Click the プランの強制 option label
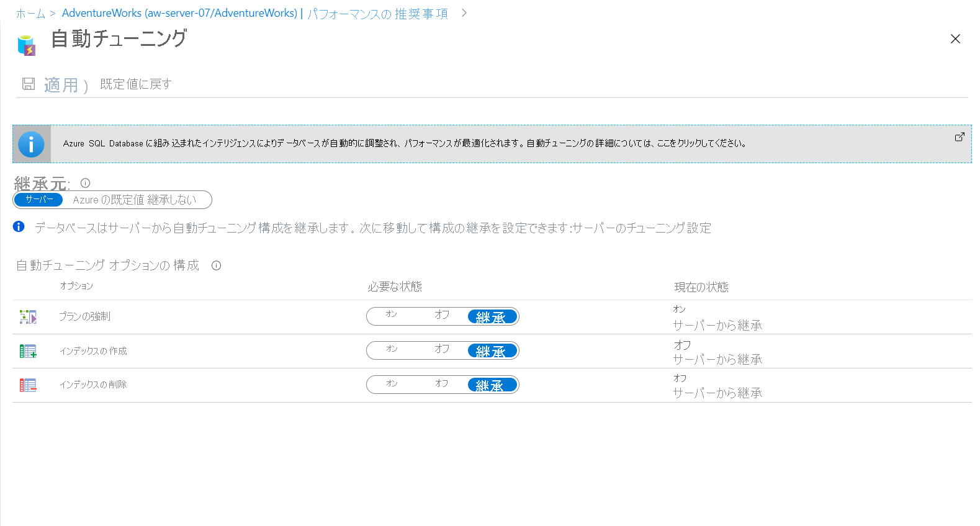The height and width of the screenshot is (526, 980). click(x=84, y=316)
